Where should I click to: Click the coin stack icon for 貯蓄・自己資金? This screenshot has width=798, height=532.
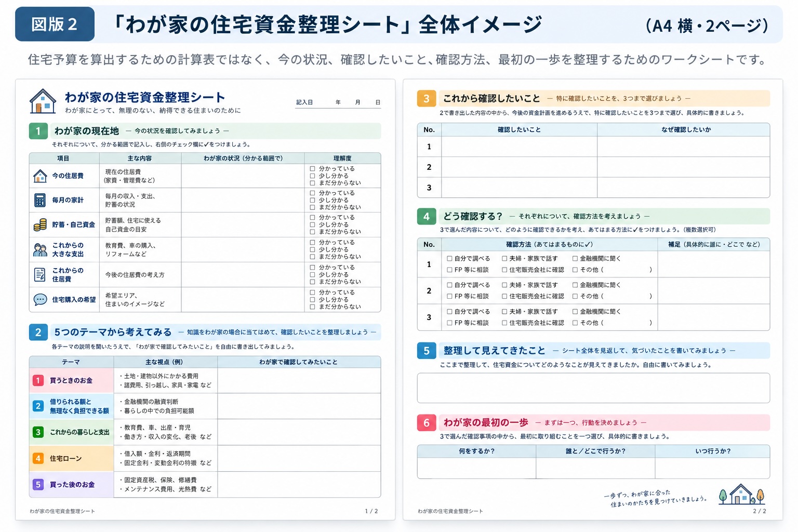pyautogui.click(x=40, y=224)
